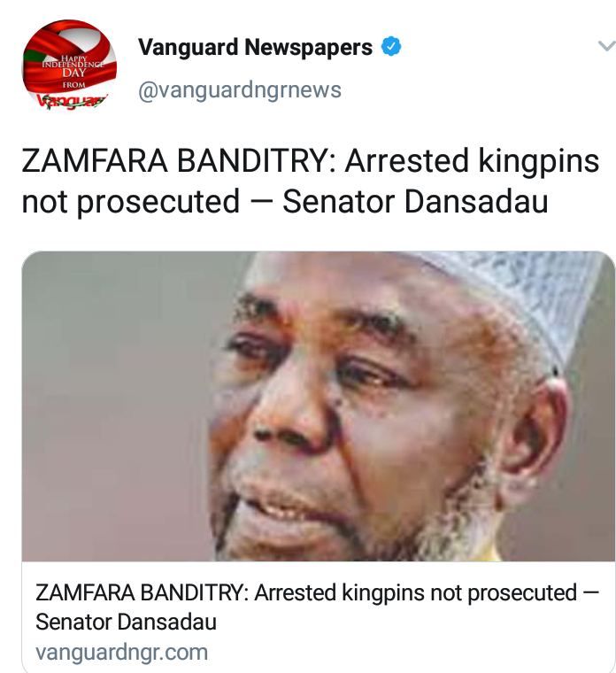This screenshot has width=616, height=673.
Task: Open the Vanguard Newspapers account name
Action: [255, 47]
